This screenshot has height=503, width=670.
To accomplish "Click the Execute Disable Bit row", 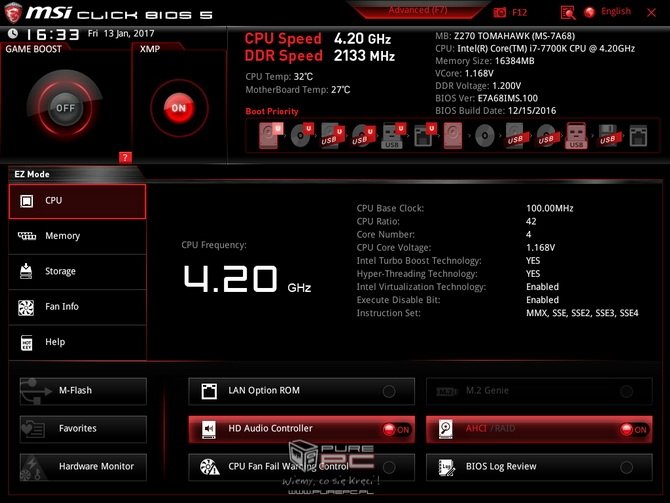I will (x=458, y=300).
